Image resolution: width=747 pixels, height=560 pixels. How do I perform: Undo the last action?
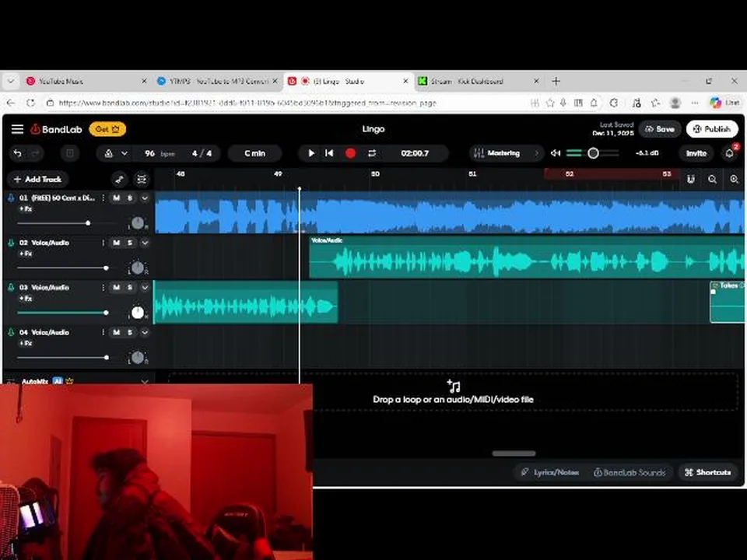point(18,153)
